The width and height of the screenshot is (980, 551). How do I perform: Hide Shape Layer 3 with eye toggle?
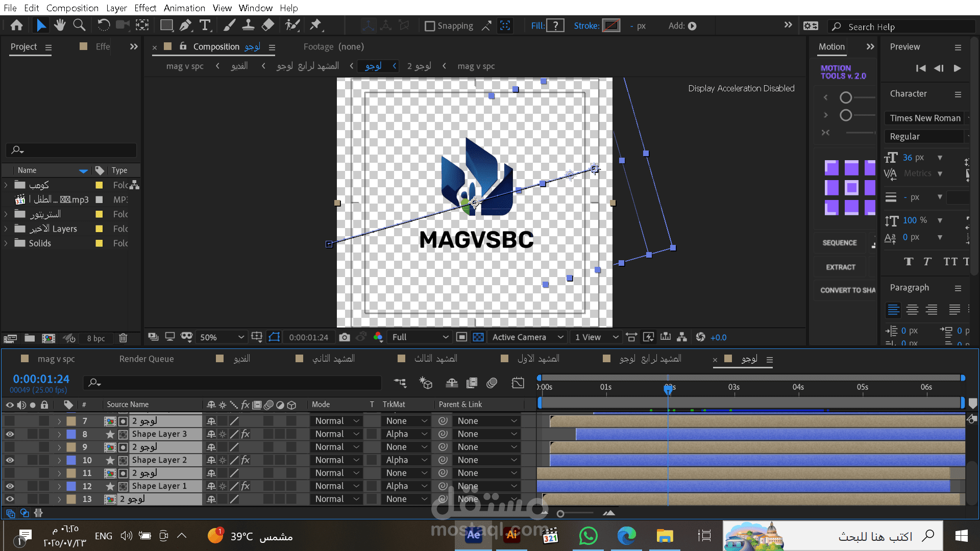click(10, 434)
